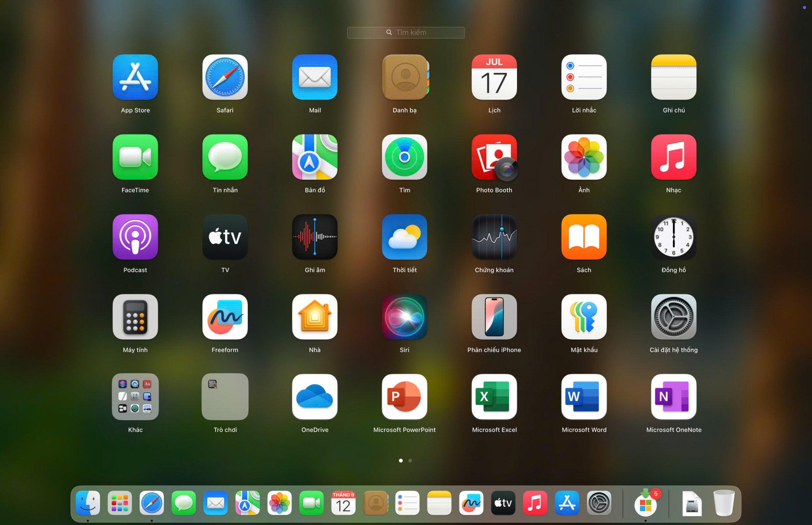Open the Freeform app in Launchpad
The image size is (812, 525).
tap(225, 317)
